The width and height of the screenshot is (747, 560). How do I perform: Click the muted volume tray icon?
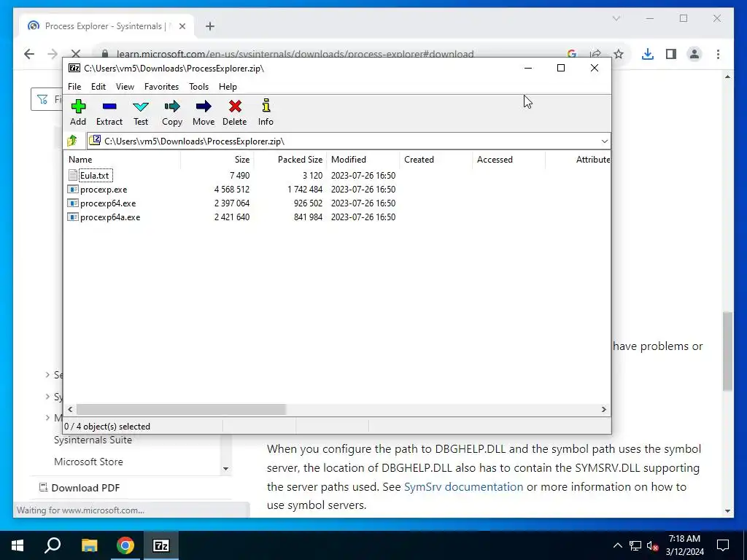click(653, 545)
